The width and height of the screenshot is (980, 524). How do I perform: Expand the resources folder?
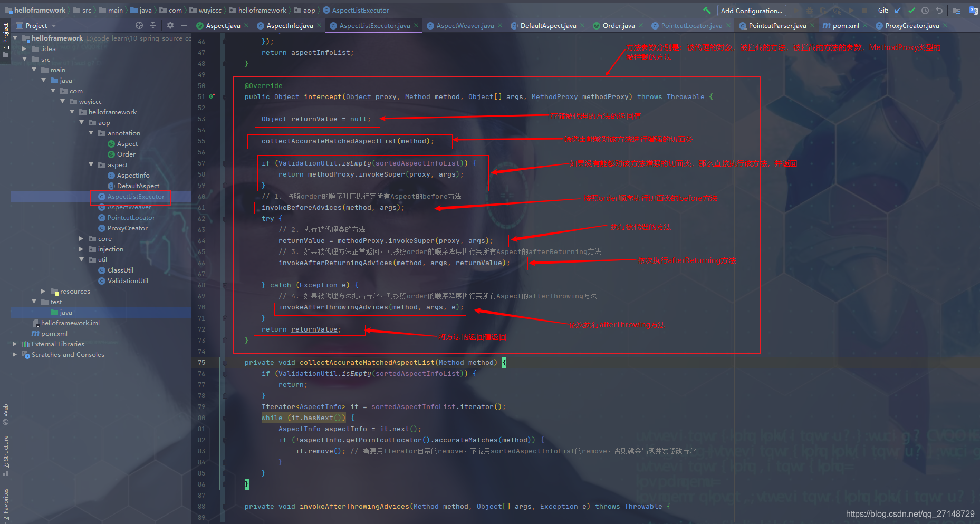point(43,292)
